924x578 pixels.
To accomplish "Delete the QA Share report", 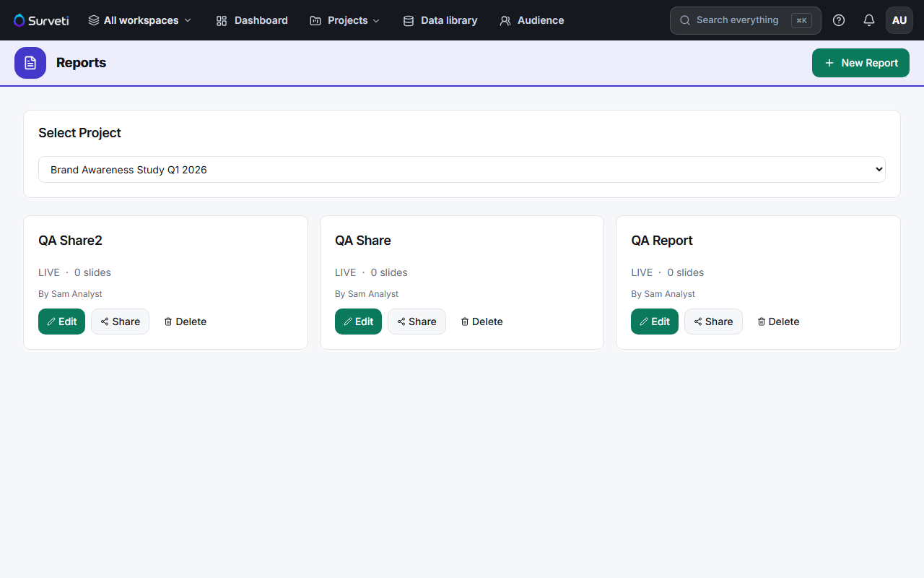I will [x=481, y=322].
